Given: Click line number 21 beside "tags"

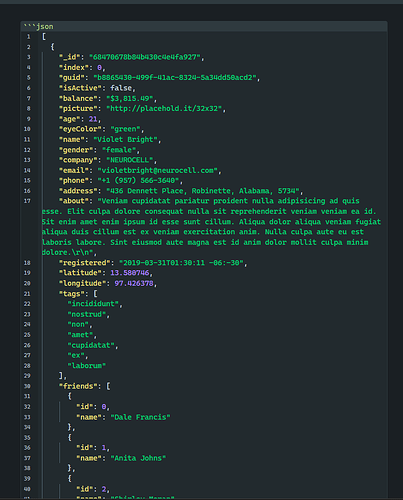Looking at the screenshot, I should pos(27,294).
